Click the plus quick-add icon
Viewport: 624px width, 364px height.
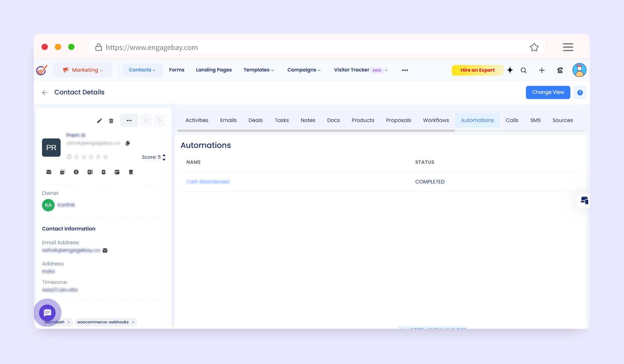point(542,70)
